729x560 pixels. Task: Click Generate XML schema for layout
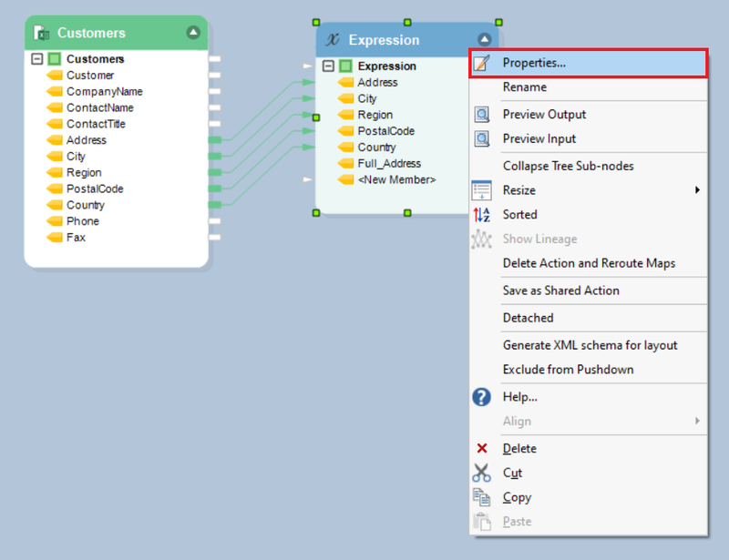[590, 345]
